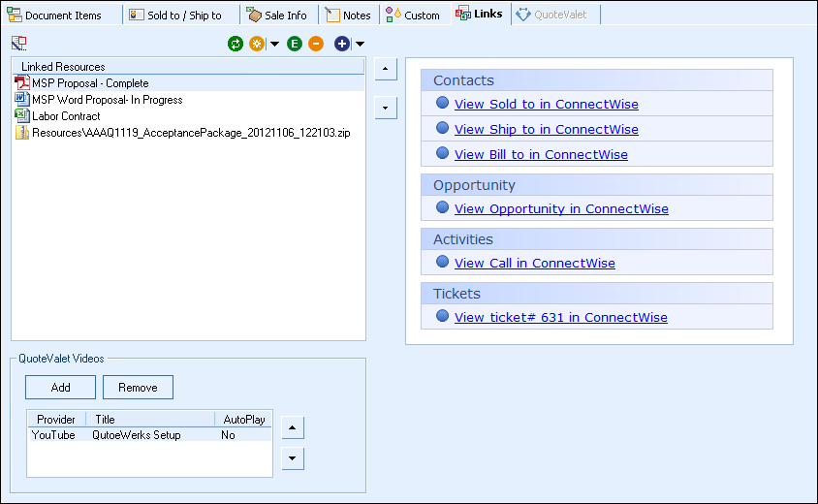Move linked resource down with arrow button
The image size is (818, 504).
(386, 108)
